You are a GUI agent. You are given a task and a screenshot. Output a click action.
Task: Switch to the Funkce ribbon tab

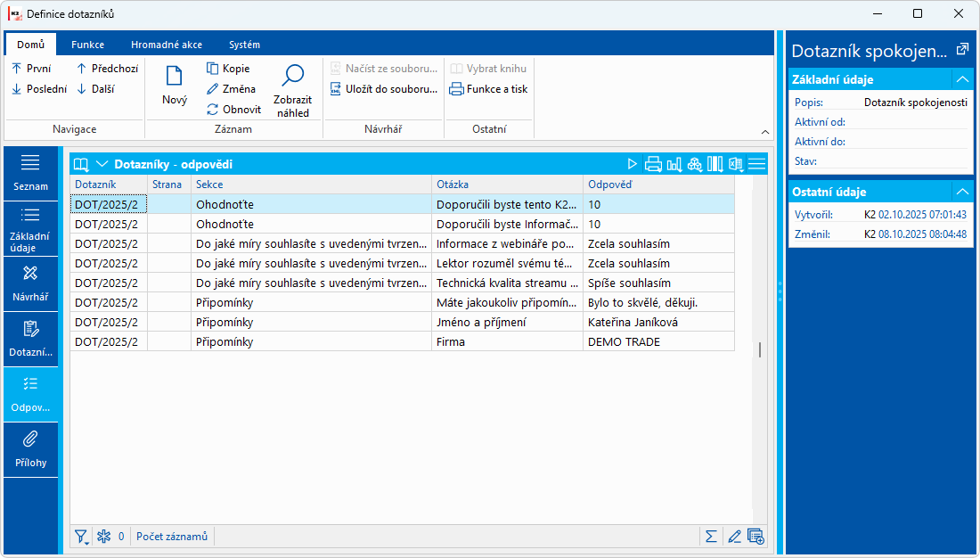click(87, 45)
